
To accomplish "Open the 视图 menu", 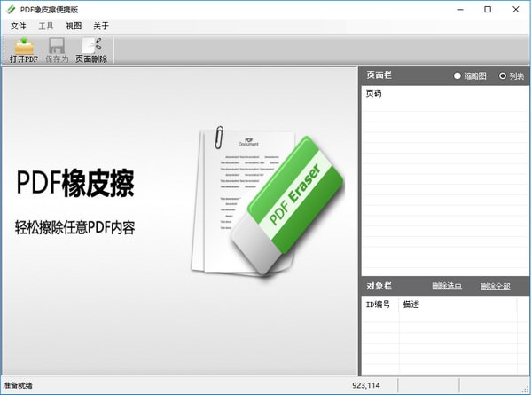I will 74,26.
